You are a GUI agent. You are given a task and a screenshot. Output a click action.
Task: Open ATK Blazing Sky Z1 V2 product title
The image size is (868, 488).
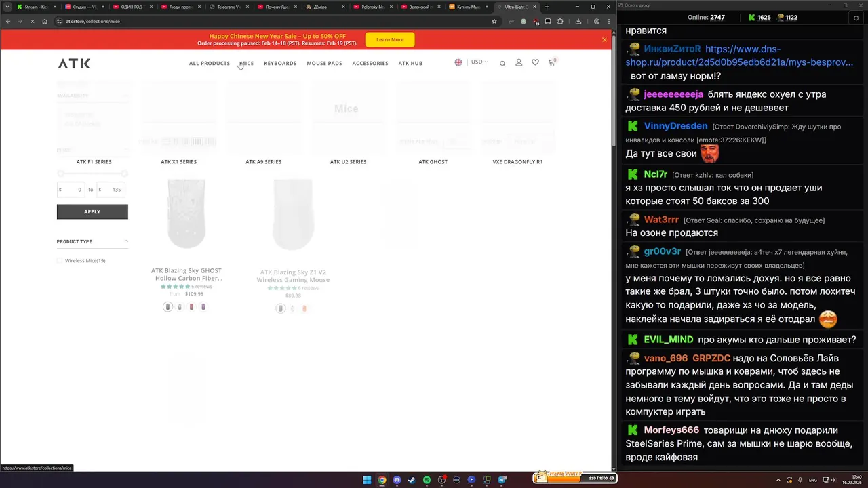click(x=293, y=276)
